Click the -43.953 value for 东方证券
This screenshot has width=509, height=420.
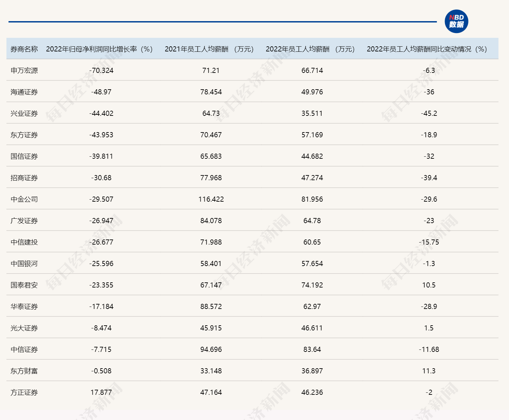pyautogui.click(x=101, y=135)
